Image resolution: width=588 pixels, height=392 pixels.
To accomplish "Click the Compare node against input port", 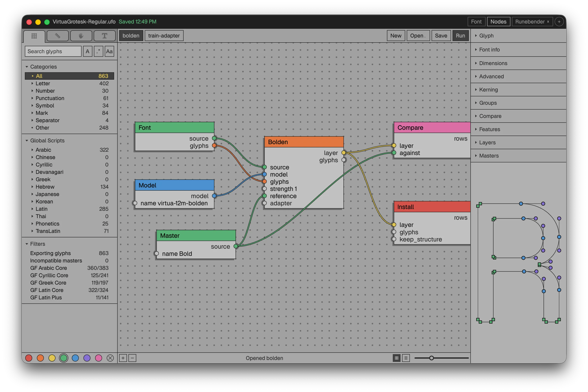I will click(x=394, y=153).
